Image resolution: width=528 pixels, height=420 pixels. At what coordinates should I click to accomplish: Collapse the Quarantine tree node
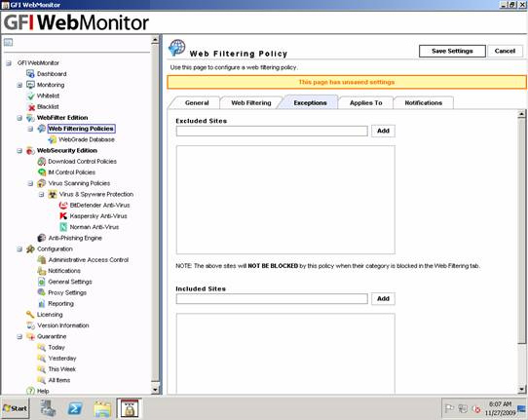coord(19,336)
